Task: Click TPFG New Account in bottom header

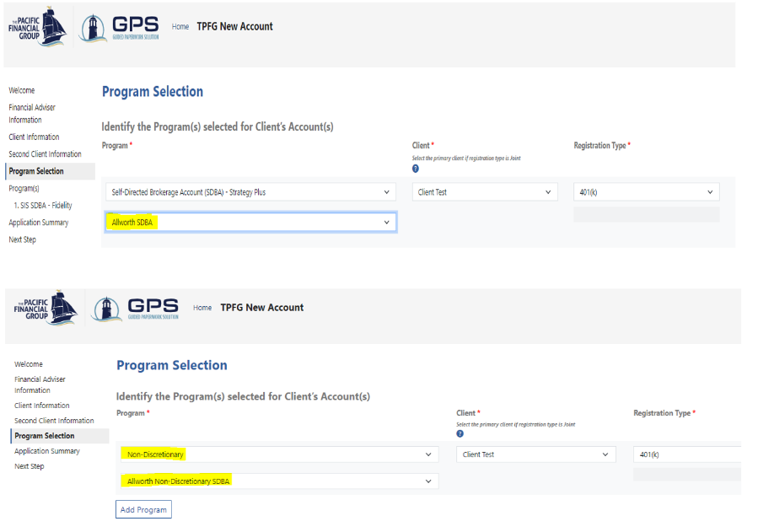Action: 262,308
